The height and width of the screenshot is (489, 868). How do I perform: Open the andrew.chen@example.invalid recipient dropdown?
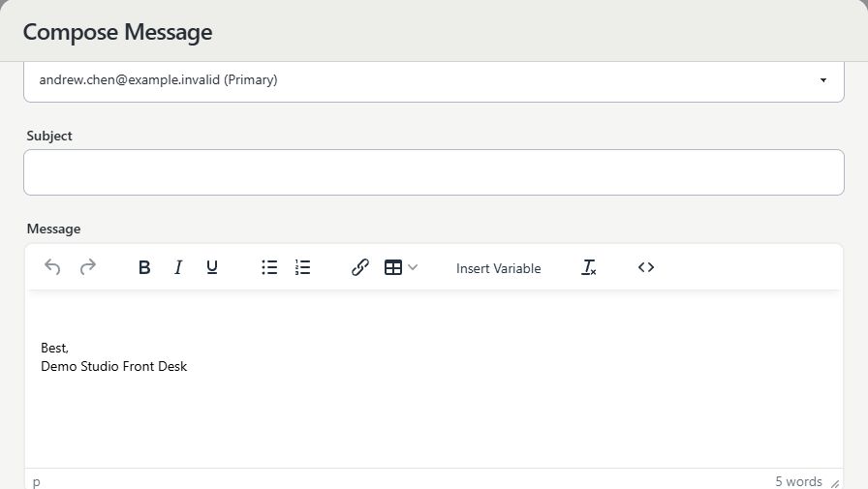click(434, 80)
